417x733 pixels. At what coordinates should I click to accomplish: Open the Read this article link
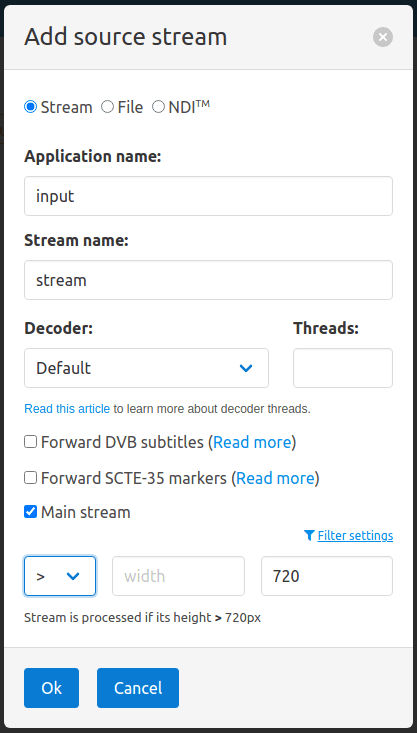(67, 409)
